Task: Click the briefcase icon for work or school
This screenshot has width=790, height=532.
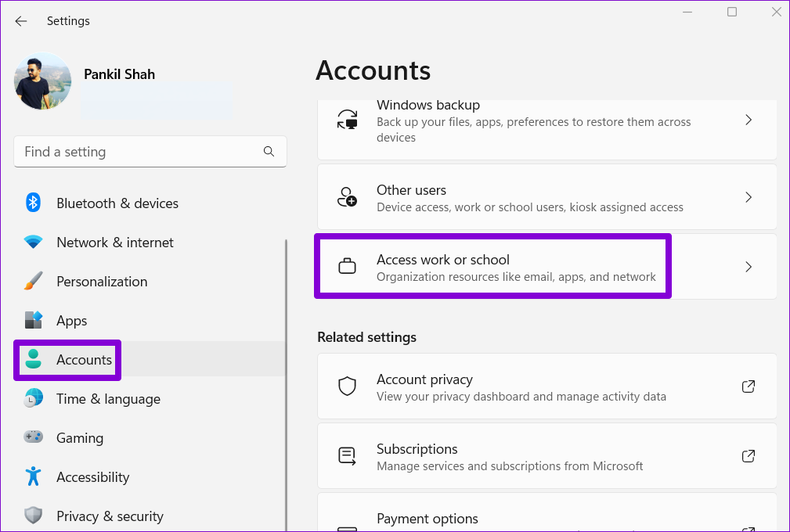Action: [x=347, y=266]
